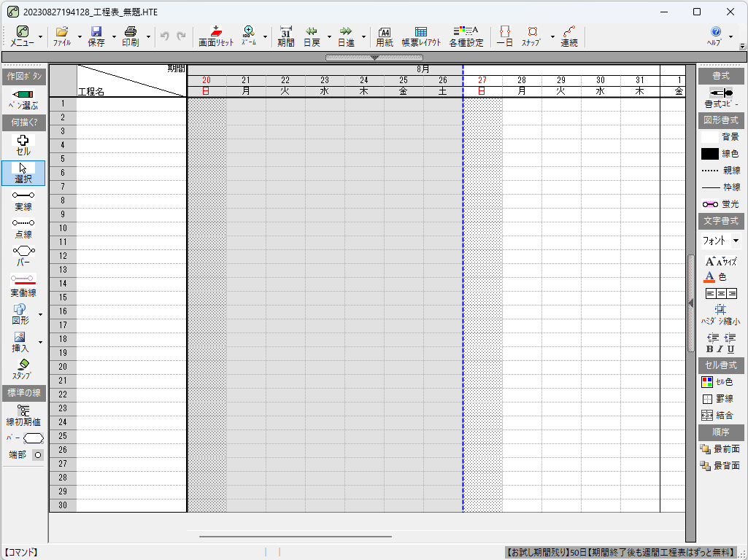Expand dropdown arrow beside 日進
Viewport: 748px width, 560px height.
click(x=363, y=36)
